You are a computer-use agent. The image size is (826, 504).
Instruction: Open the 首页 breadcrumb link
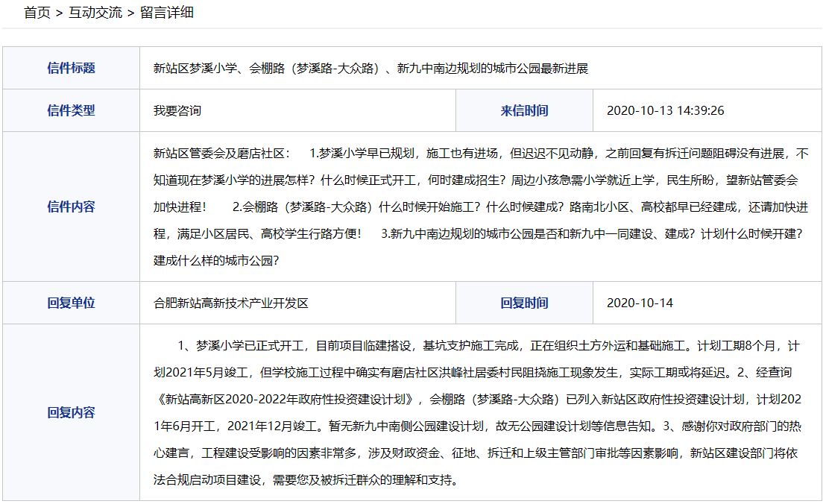[x=37, y=13]
